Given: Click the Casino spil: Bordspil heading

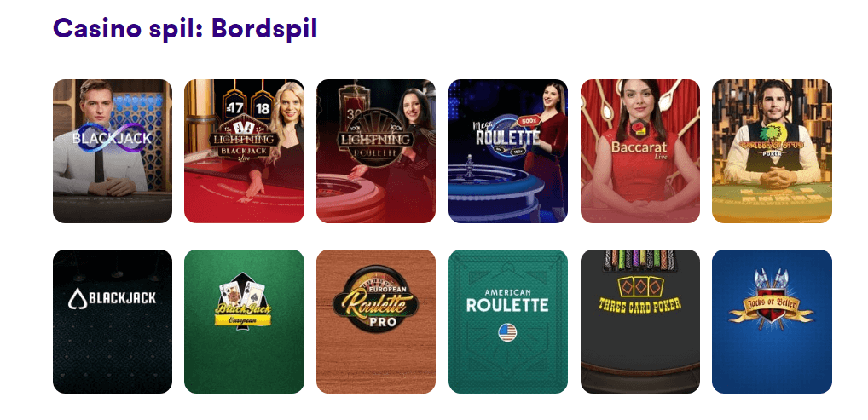Looking at the screenshot, I should pyautogui.click(x=185, y=27).
